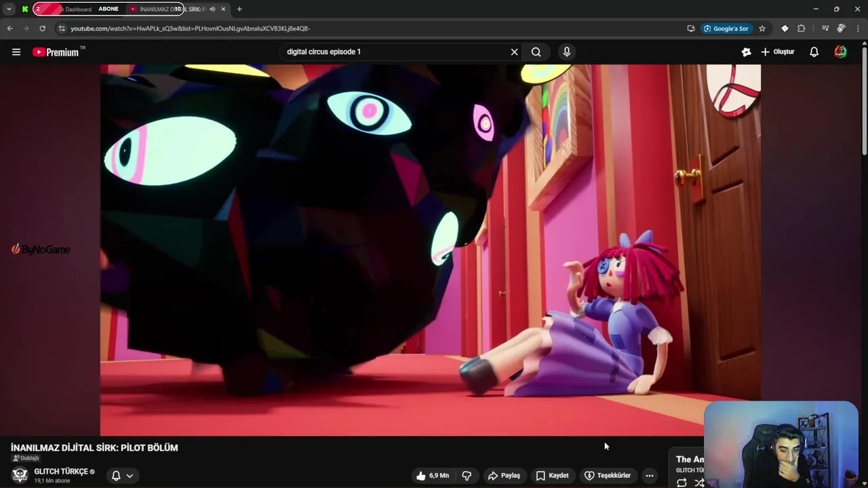Start voice search with the microphone
The image size is (868, 488).
567,52
